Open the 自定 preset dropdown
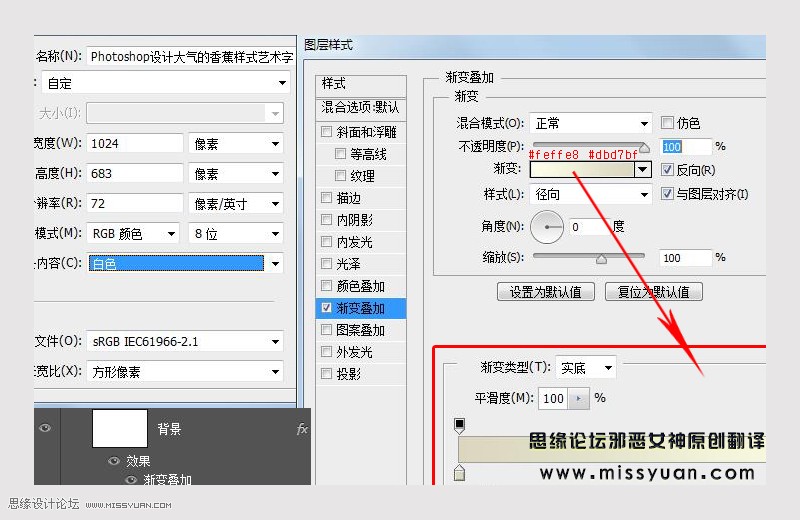 pos(166,83)
